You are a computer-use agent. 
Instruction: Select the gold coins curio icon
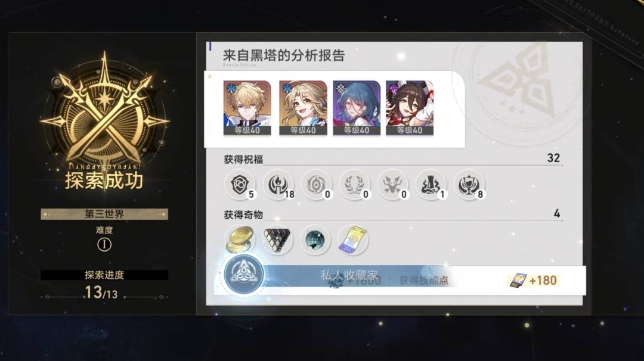(240, 240)
